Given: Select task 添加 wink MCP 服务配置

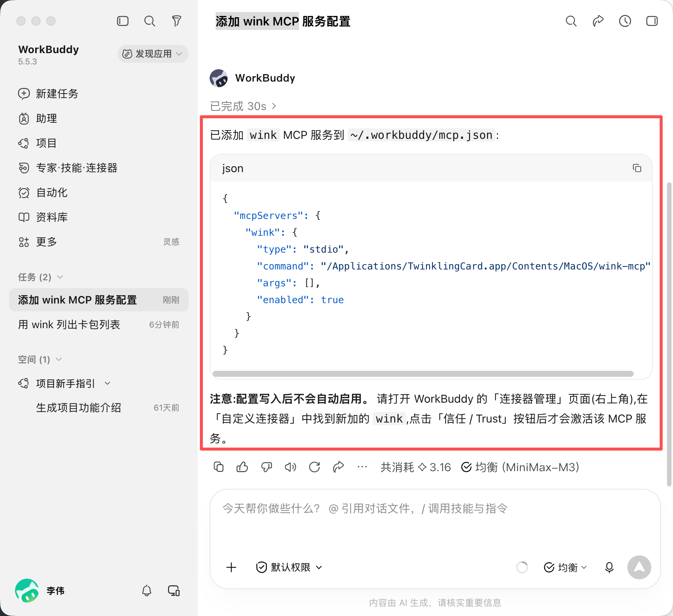Looking at the screenshot, I should (x=99, y=300).
